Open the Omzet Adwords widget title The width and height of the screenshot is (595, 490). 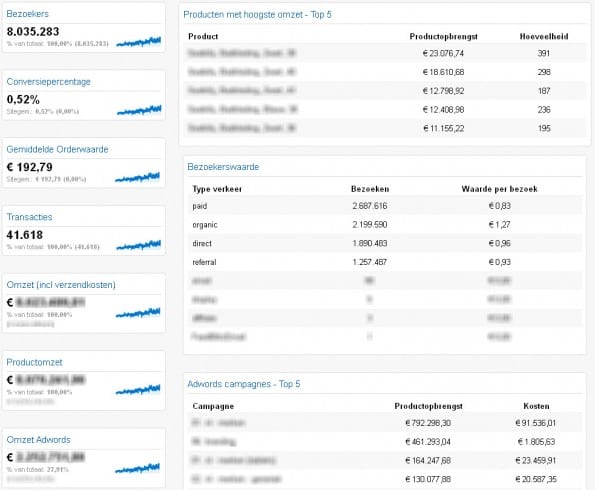point(38,440)
